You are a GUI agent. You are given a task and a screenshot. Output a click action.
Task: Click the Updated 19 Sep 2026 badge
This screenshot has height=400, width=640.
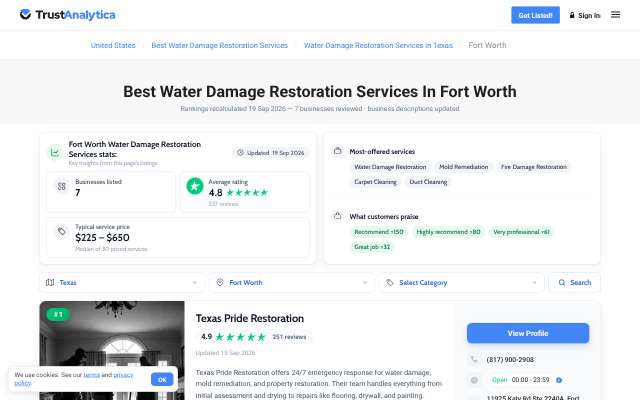click(x=271, y=153)
